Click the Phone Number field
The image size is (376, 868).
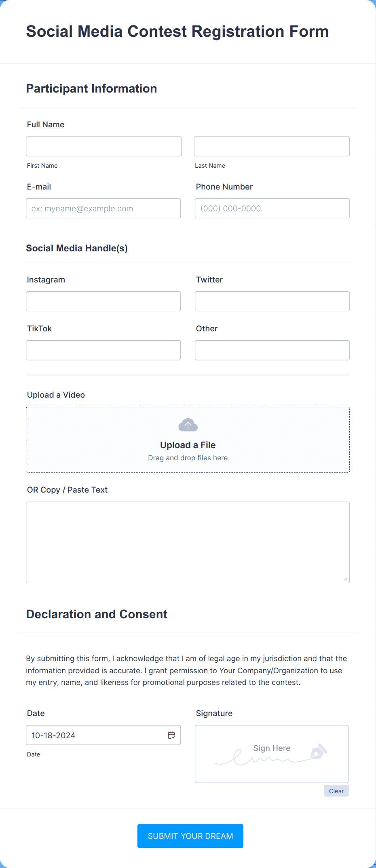pos(272,208)
